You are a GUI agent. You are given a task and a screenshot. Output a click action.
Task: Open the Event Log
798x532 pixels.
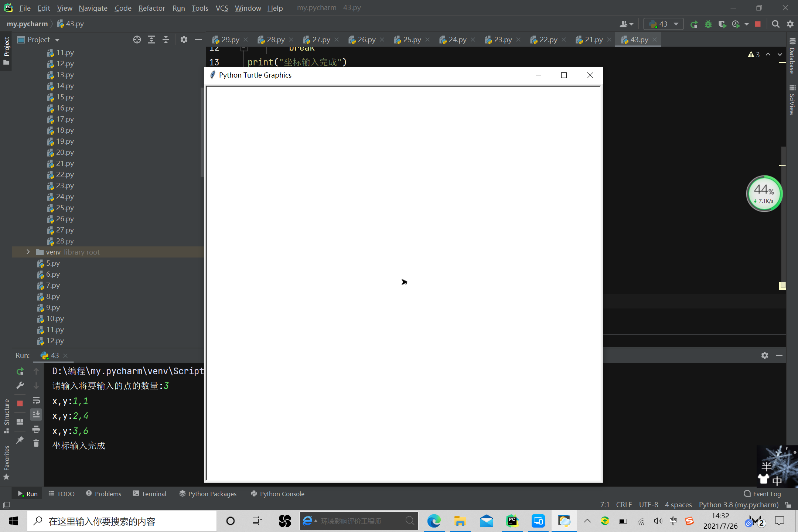(762, 494)
